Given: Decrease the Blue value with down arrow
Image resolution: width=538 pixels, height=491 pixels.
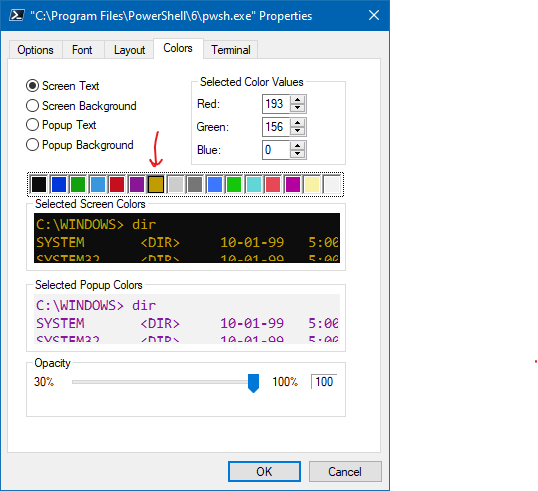Looking at the screenshot, I should [297, 154].
